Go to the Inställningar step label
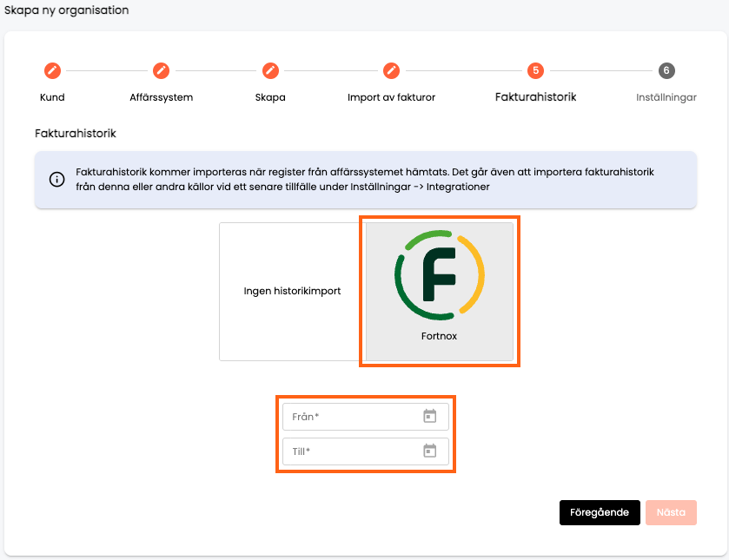 [x=666, y=97]
